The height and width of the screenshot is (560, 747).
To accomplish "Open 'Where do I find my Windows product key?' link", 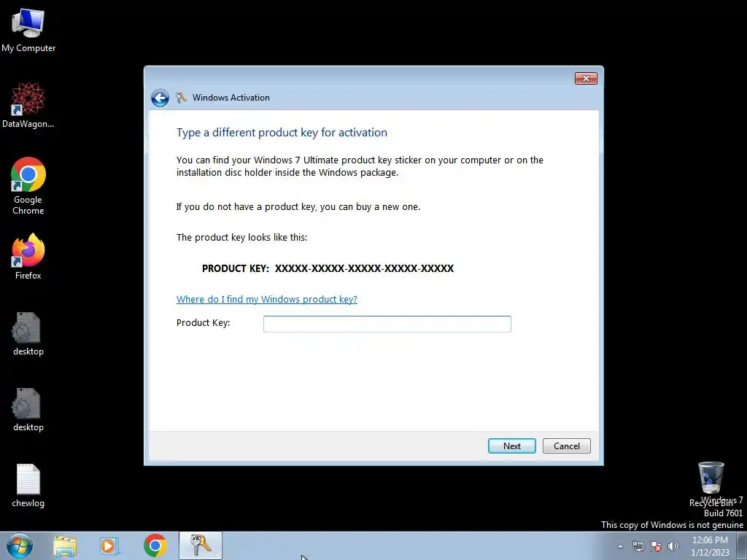I will pyautogui.click(x=267, y=299).
